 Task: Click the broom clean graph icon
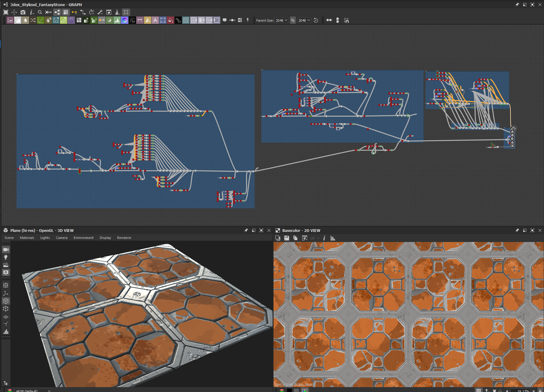pyautogui.click(x=117, y=12)
